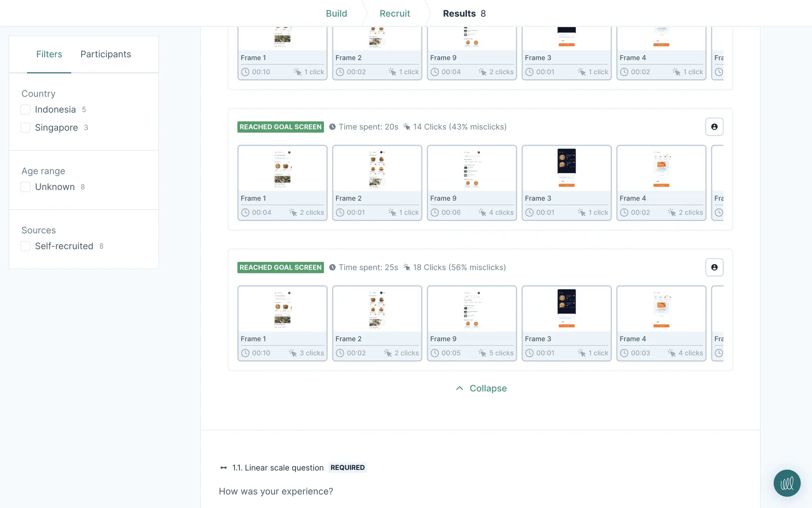Go to the Recruit step
The width and height of the screenshot is (812, 508).
(x=395, y=14)
